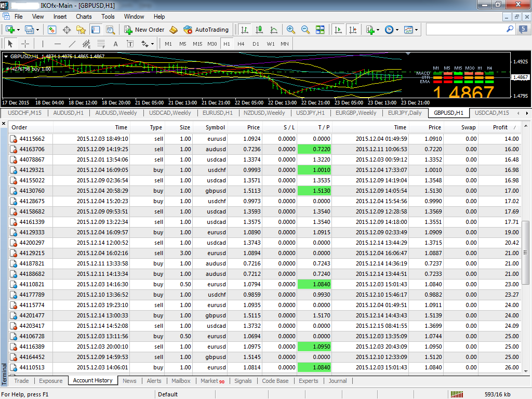
Task: Click the Zoom Out magnifier
Action: tap(305, 30)
